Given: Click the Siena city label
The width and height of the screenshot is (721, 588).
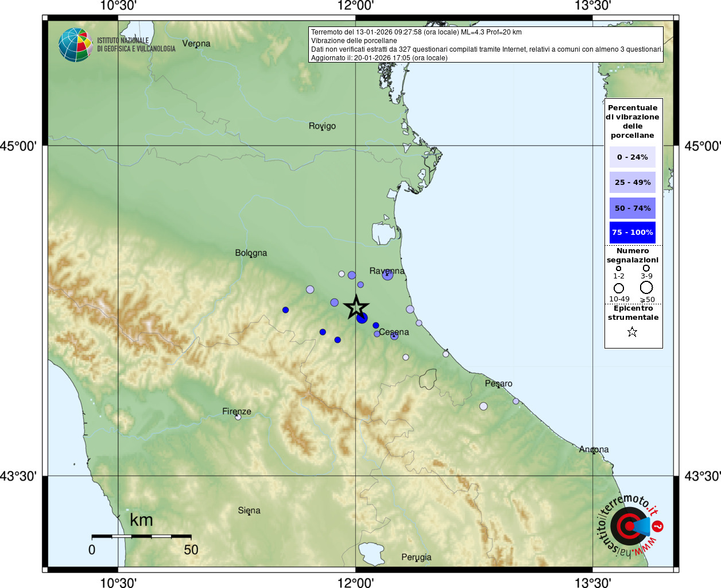Looking at the screenshot, I should [249, 510].
